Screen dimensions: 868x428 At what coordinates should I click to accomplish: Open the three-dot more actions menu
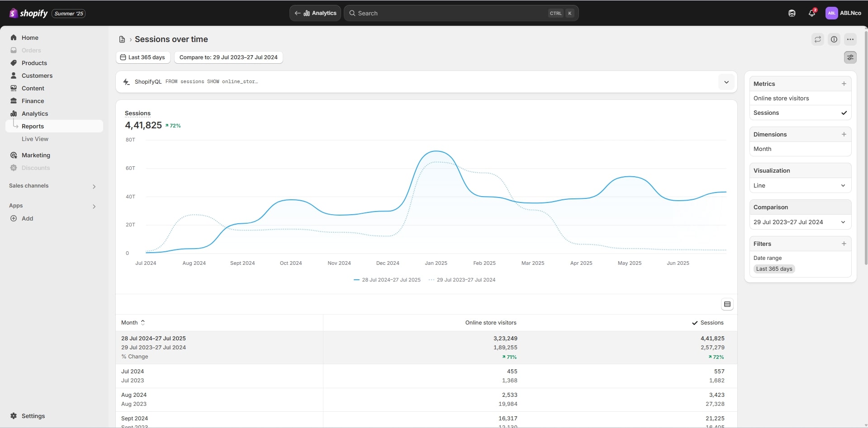[x=850, y=39]
